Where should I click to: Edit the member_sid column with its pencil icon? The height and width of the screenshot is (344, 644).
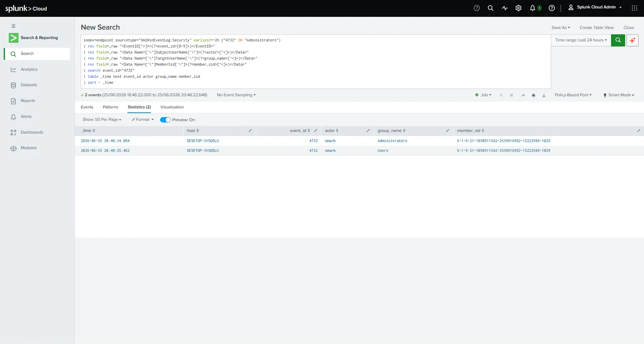coord(638,131)
